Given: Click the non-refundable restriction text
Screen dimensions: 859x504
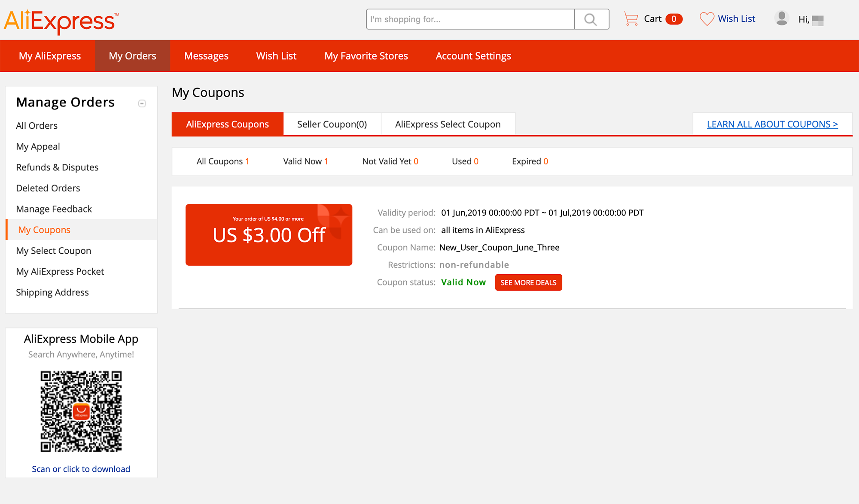Looking at the screenshot, I should (474, 265).
